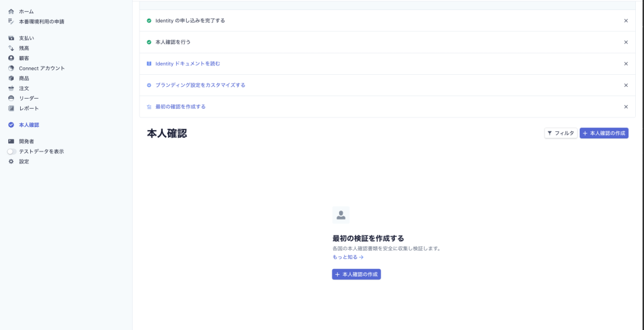Click the 支払い payments icon

point(11,38)
